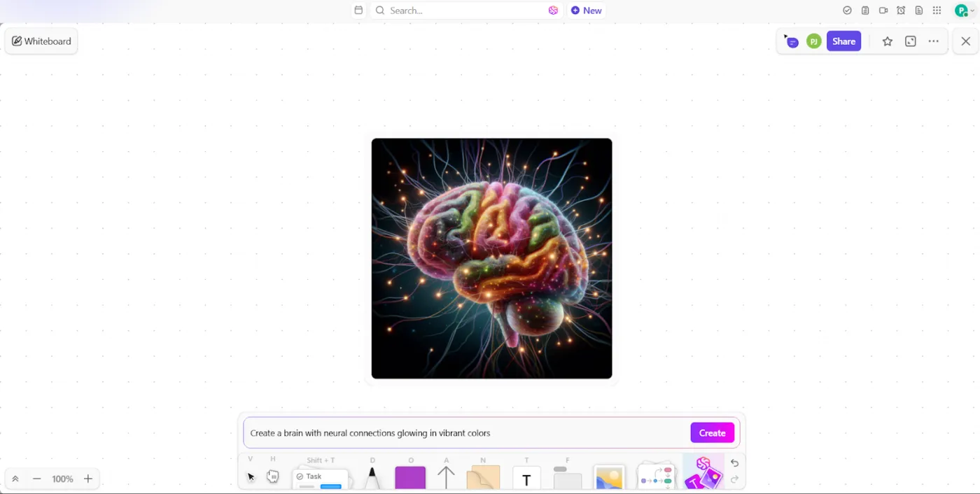Select the pointer (V) selection tool
This screenshot has width=980, height=494.
tap(251, 477)
